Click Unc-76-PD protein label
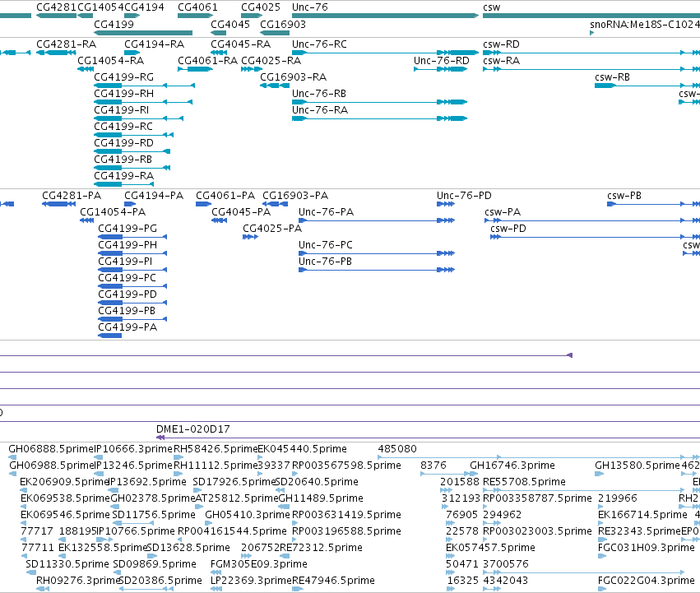 [x=464, y=196]
